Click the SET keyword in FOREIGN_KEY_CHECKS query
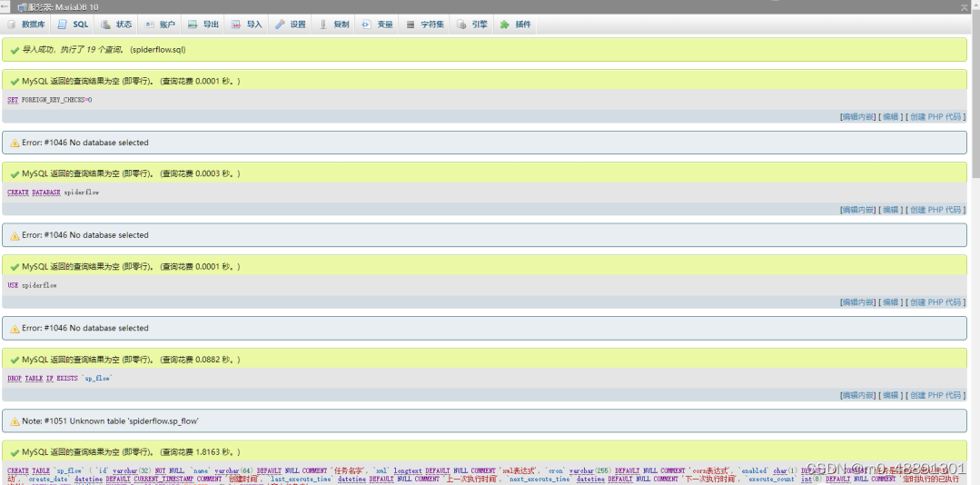The width and height of the screenshot is (980, 485). tap(13, 100)
